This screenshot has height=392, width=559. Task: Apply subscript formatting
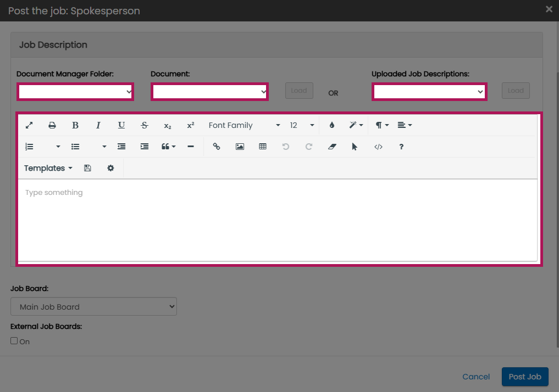click(x=168, y=125)
